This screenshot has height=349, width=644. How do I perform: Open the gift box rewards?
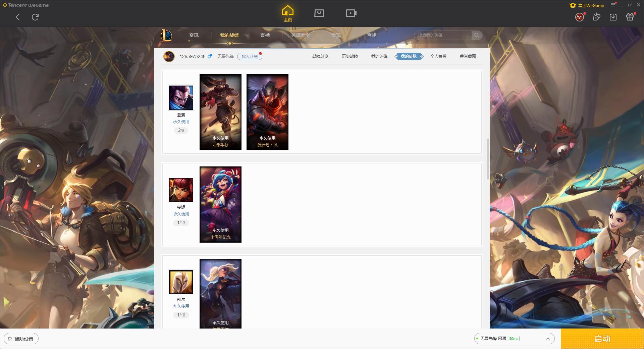click(x=630, y=17)
